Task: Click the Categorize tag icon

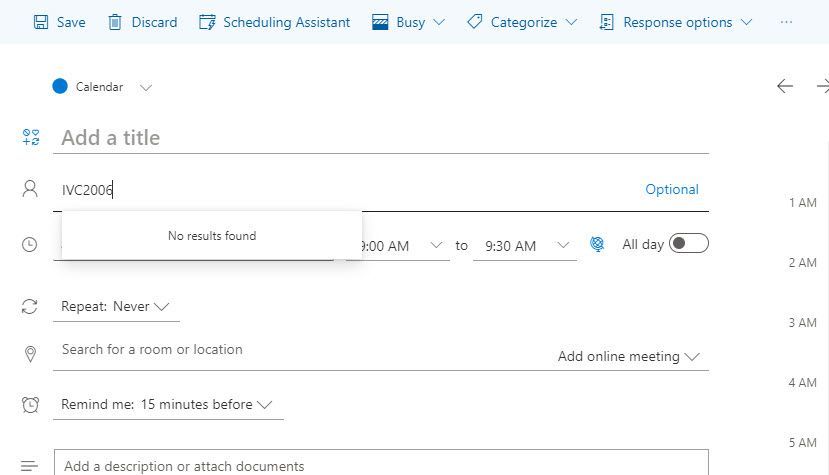Action: pyautogui.click(x=475, y=22)
